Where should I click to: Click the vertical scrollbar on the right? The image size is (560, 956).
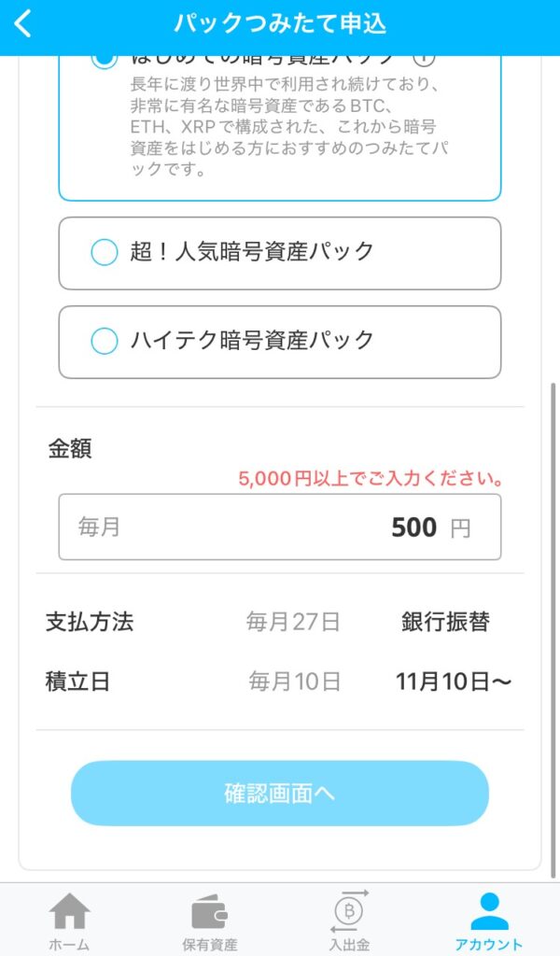(x=553, y=626)
